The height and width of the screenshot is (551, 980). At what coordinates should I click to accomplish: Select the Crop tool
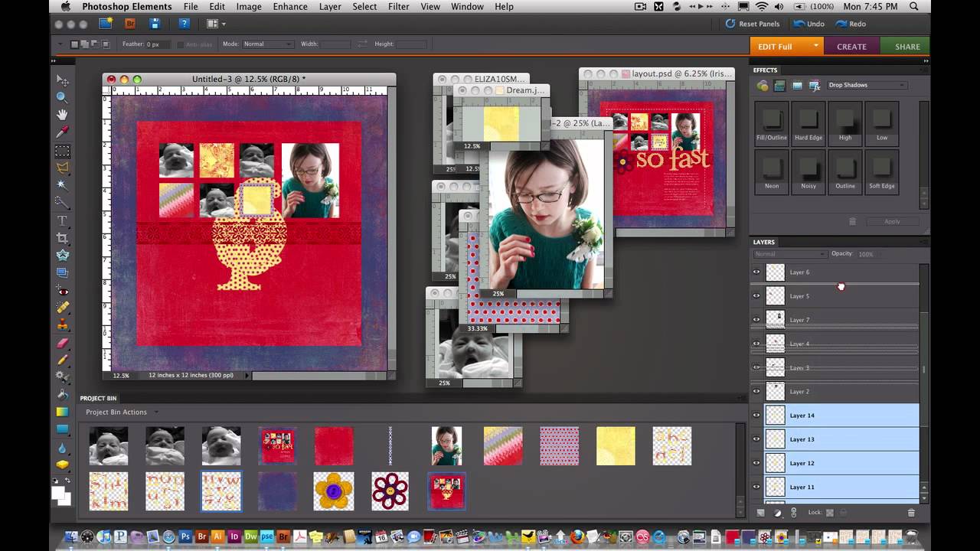click(x=63, y=238)
